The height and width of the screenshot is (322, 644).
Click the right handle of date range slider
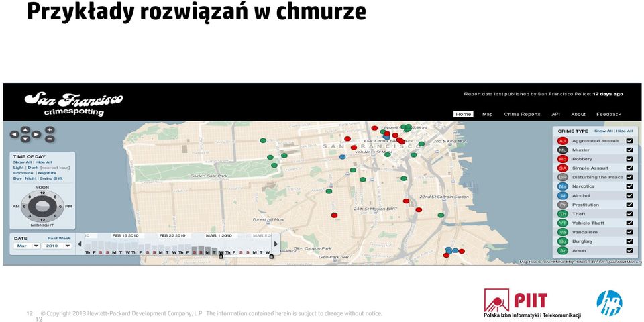coord(271,256)
